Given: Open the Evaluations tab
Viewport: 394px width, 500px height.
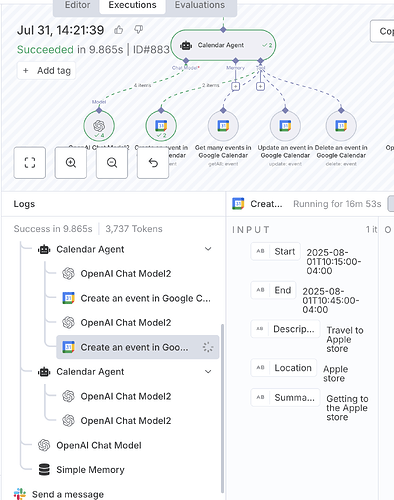Looking at the screenshot, I should point(200,5).
